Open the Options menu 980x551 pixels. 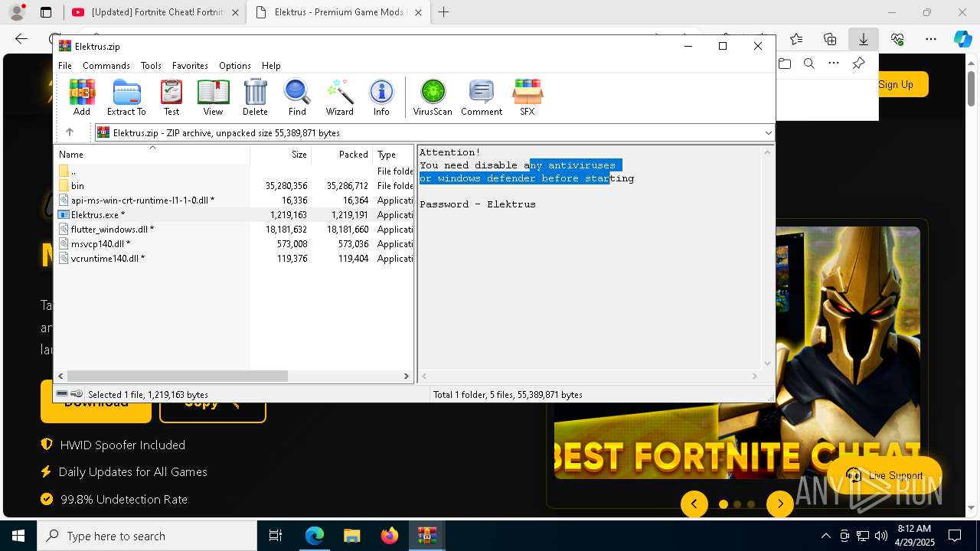pos(234,66)
